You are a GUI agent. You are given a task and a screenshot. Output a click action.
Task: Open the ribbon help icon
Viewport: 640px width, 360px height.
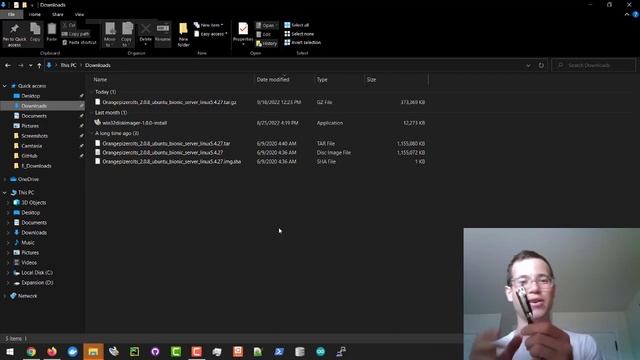click(636, 14)
